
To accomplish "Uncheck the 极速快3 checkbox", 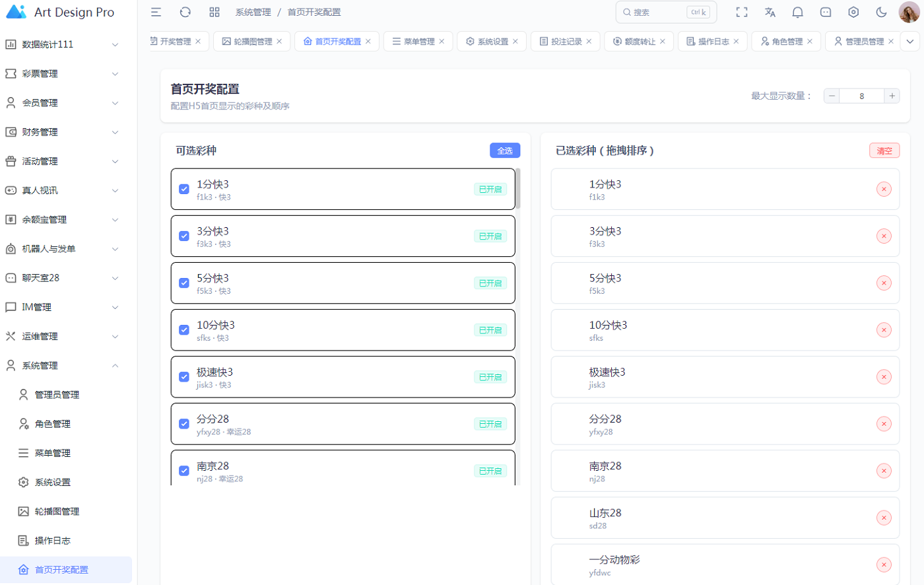I will point(184,377).
